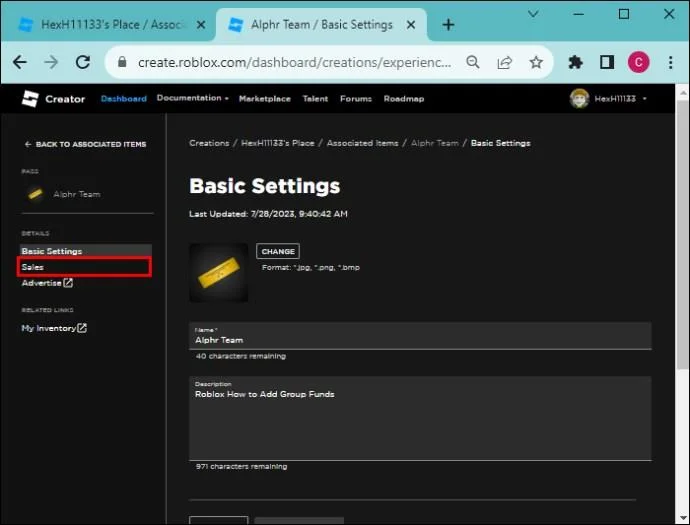Bookmark this page with the star
Viewport: 690px width, 525px height.
(x=536, y=62)
